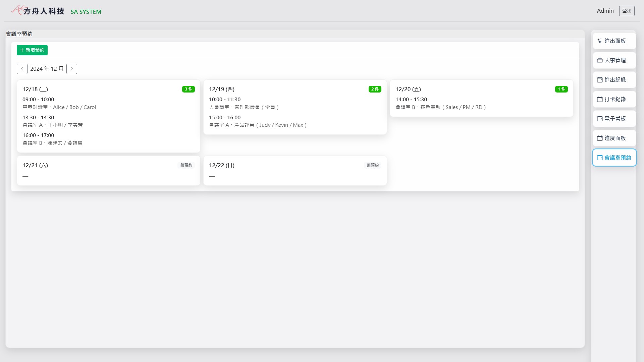Switch to the 電子看板 page

tap(614, 119)
